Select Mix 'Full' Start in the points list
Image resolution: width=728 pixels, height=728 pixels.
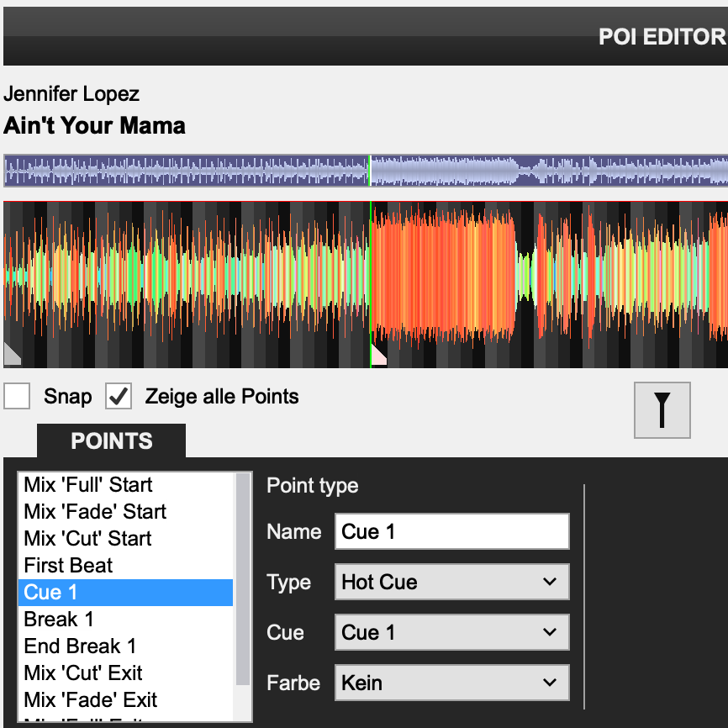[x=125, y=485]
